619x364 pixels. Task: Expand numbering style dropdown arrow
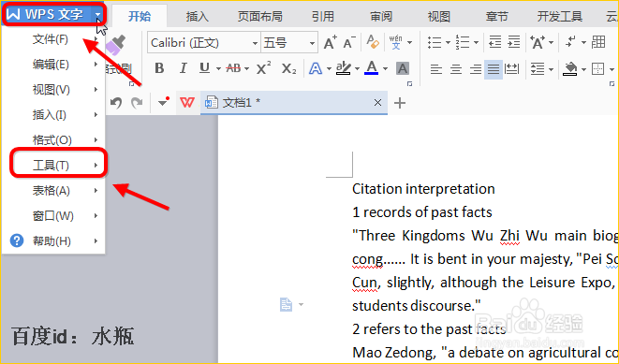click(476, 42)
